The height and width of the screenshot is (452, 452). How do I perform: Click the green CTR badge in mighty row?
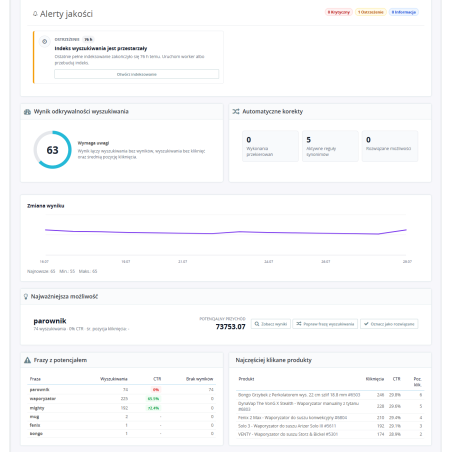tap(153, 408)
